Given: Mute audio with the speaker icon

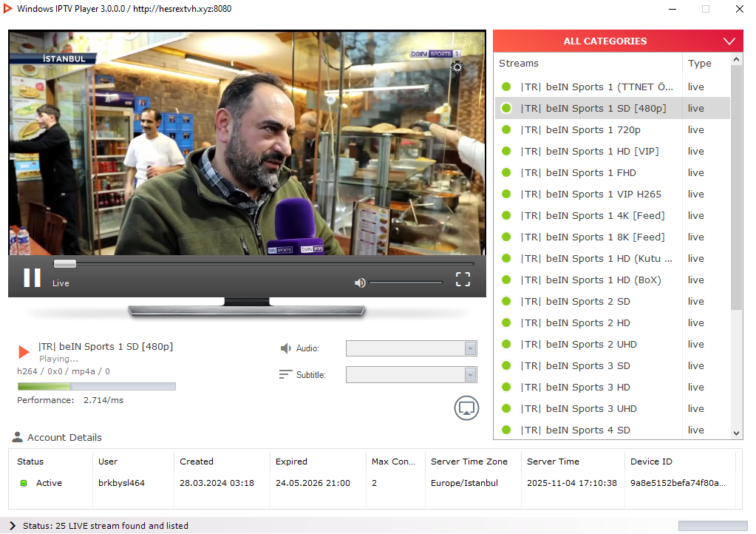Looking at the screenshot, I should pyautogui.click(x=360, y=283).
